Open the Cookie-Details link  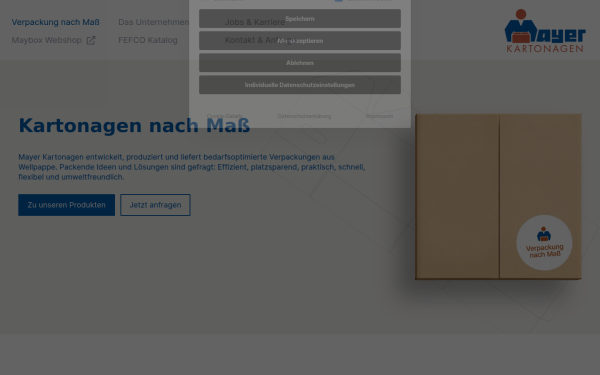[224, 116]
